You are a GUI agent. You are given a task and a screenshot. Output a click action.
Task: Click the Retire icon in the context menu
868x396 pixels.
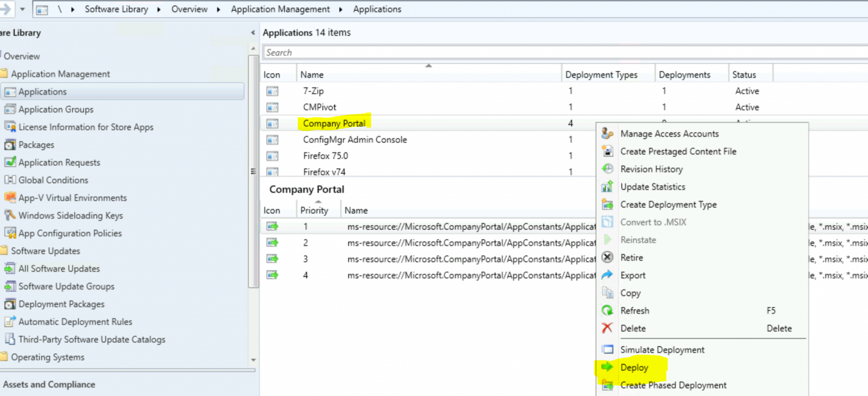(x=607, y=257)
